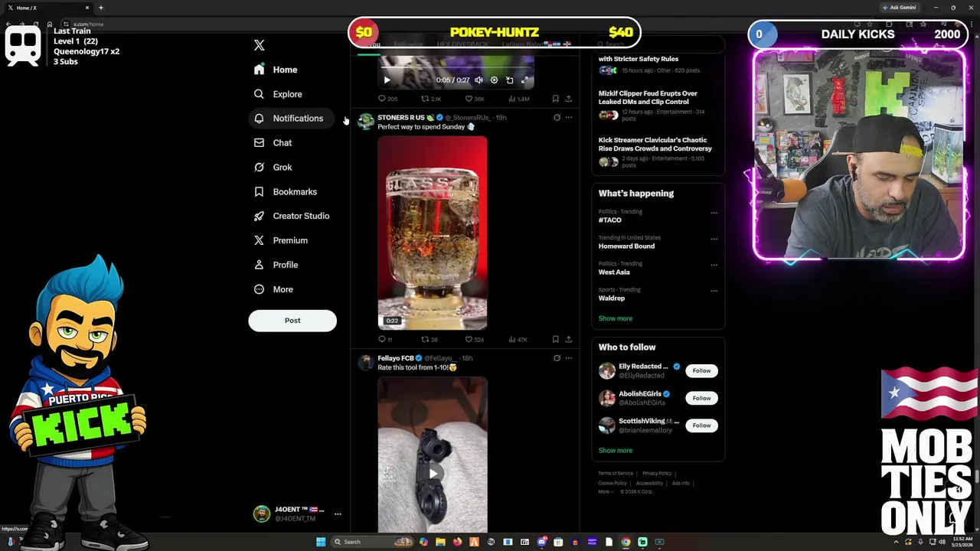The image size is (980, 551).
Task: Repost the post with 2.1K reposts
Action: (431, 99)
